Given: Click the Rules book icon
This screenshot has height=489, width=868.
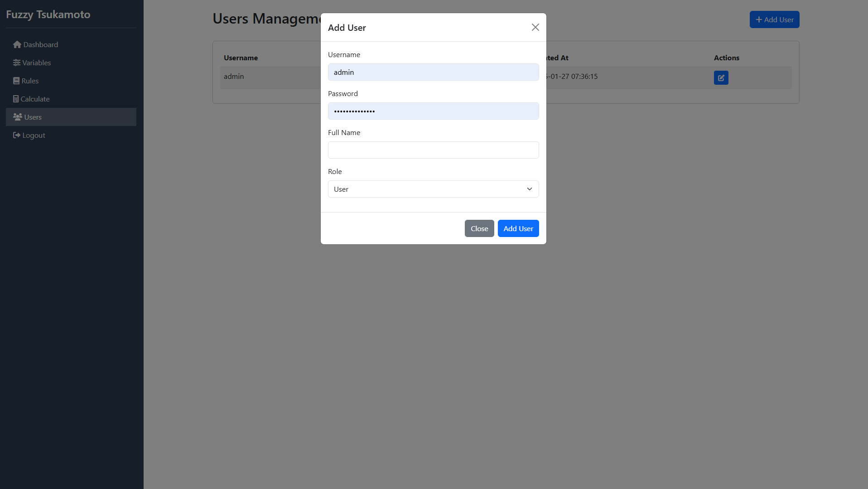Looking at the screenshot, I should (x=16, y=81).
